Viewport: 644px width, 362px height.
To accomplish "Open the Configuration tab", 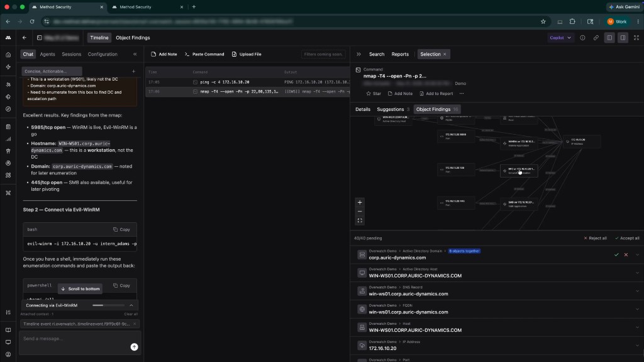I will (x=103, y=54).
